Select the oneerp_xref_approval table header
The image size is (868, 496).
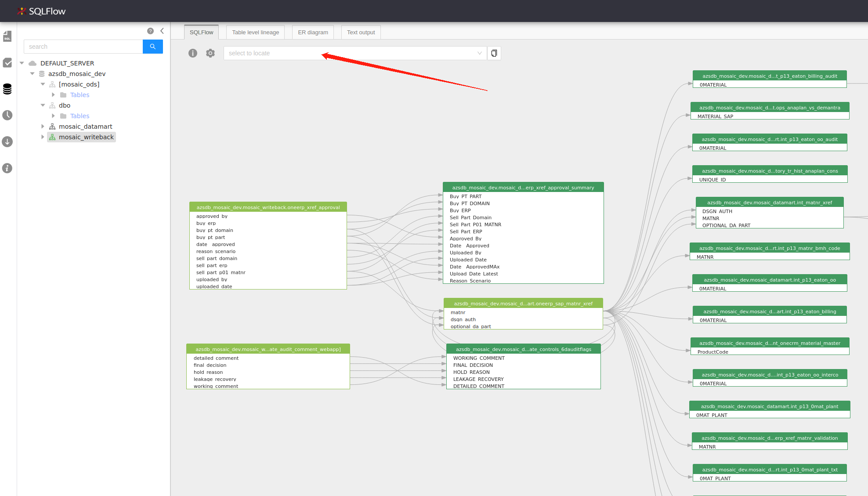268,207
